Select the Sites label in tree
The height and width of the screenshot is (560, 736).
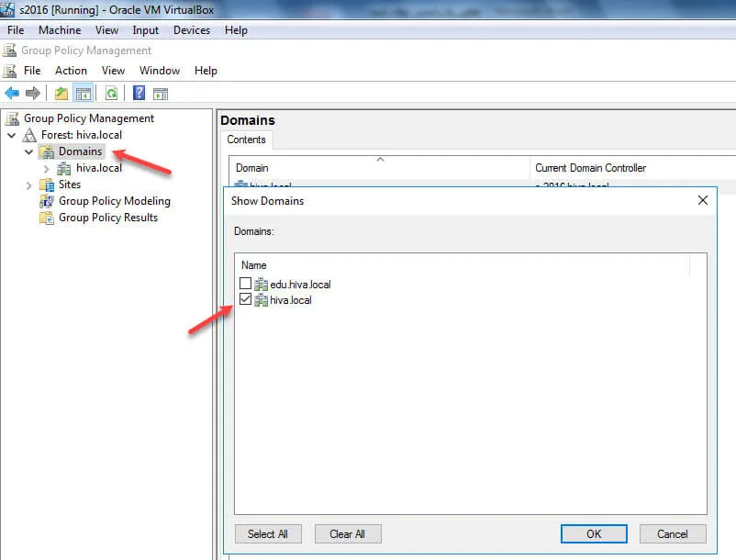pos(70,185)
